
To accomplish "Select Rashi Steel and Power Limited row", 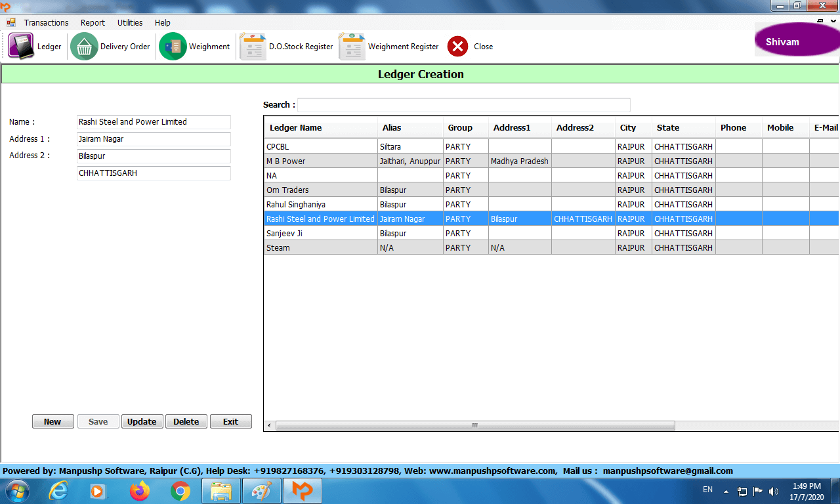I will (551, 219).
